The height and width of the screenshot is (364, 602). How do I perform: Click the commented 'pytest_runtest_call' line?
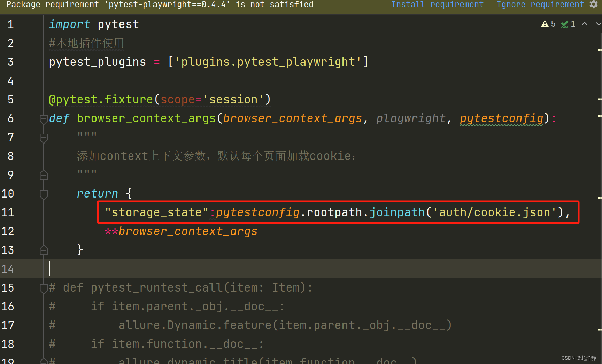pos(181,288)
